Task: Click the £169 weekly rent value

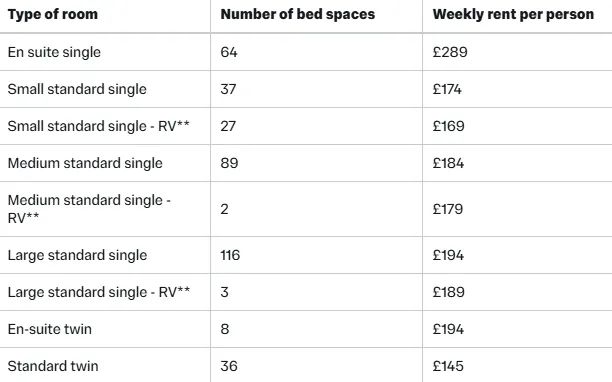Action: (448, 126)
